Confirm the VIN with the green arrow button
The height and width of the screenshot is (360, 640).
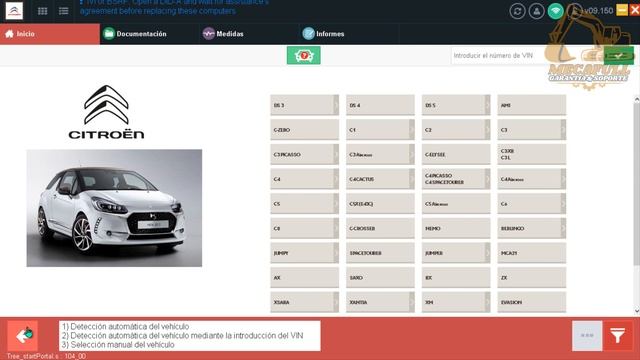pyautogui.click(x=619, y=56)
